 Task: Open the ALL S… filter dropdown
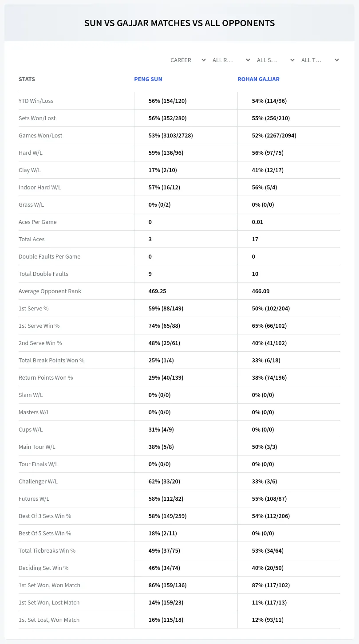coord(276,60)
